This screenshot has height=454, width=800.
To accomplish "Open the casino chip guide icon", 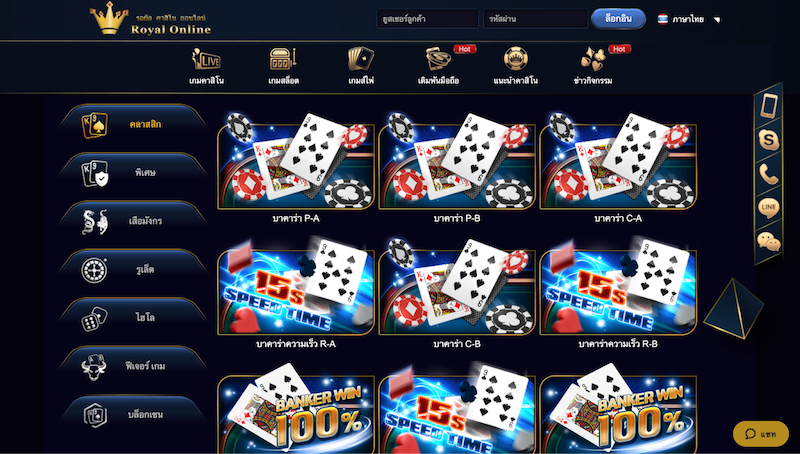I will click(x=516, y=58).
